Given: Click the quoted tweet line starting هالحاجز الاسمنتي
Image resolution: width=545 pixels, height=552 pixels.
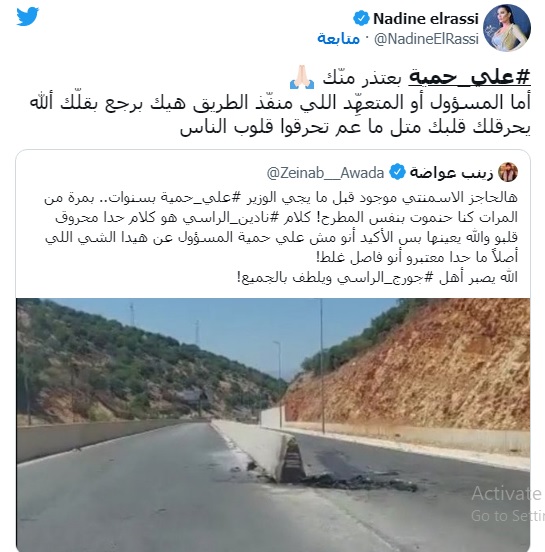Looking at the screenshot, I should tap(281, 198).
